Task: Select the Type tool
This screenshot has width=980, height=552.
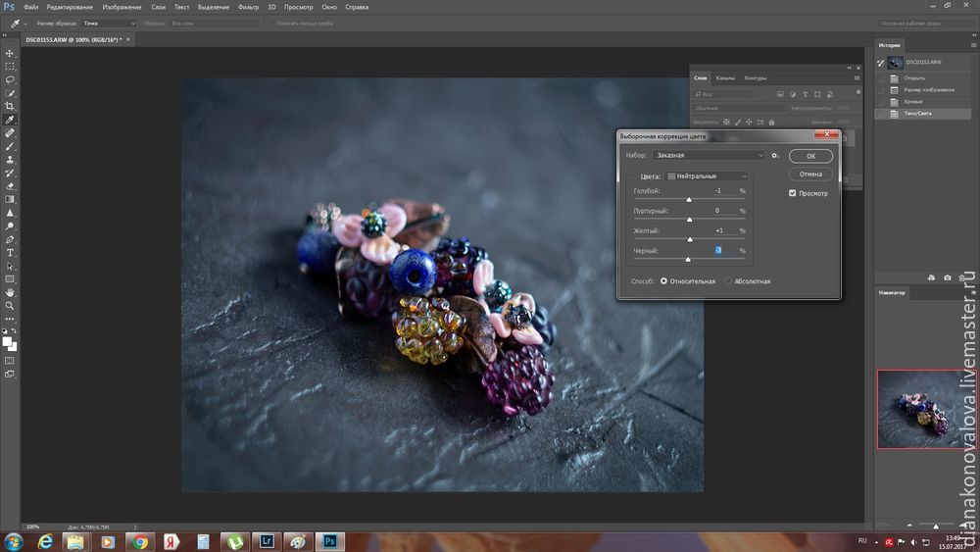Action: coord(10,252)
